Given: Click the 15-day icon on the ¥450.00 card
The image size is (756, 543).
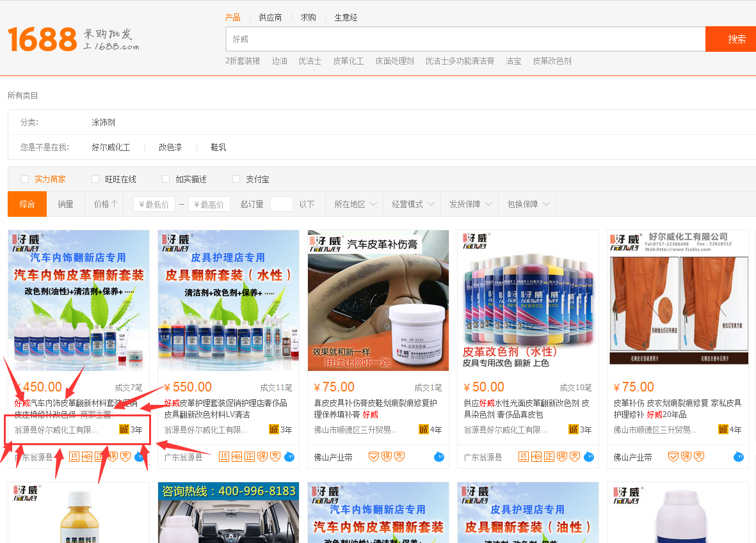Looking at the screenshot, I should tap(74, 457).
